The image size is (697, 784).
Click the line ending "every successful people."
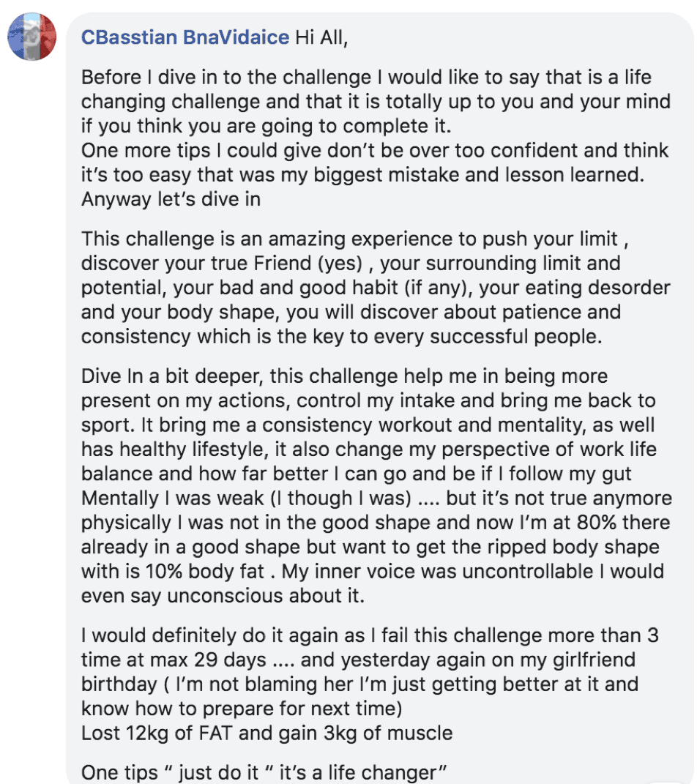[341, 337]
